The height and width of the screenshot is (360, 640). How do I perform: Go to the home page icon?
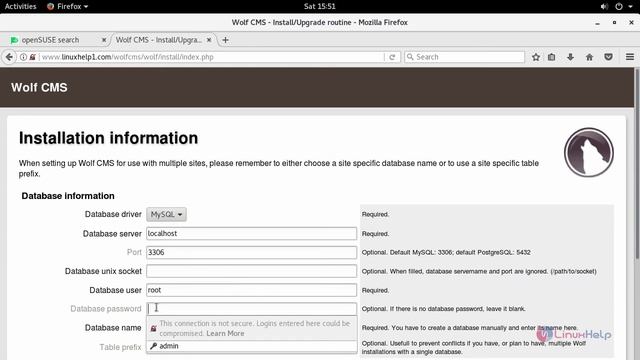[589, 57]
